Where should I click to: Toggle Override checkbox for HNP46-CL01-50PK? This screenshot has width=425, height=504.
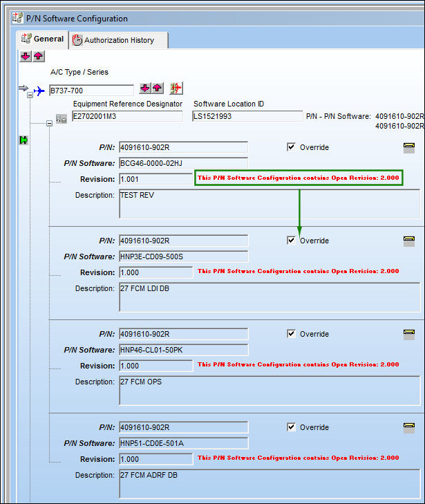pyautogui.click(x=291, y=334)
